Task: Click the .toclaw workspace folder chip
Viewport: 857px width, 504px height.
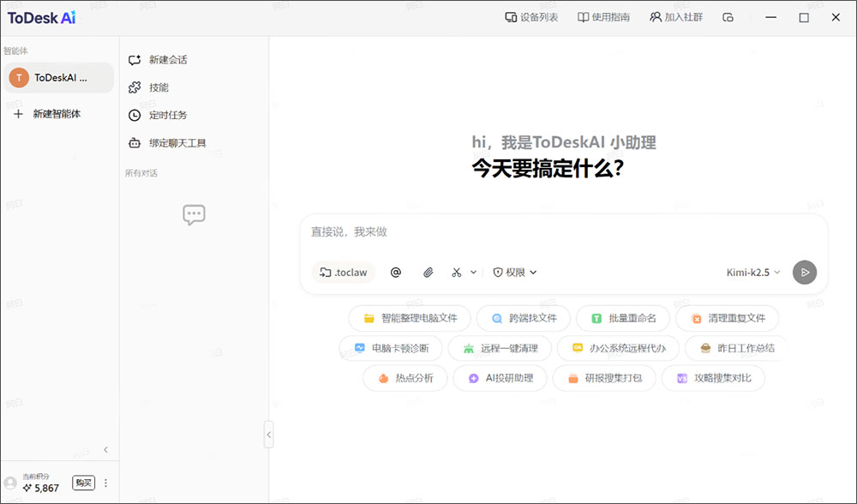Action: (x=344, y=273)
